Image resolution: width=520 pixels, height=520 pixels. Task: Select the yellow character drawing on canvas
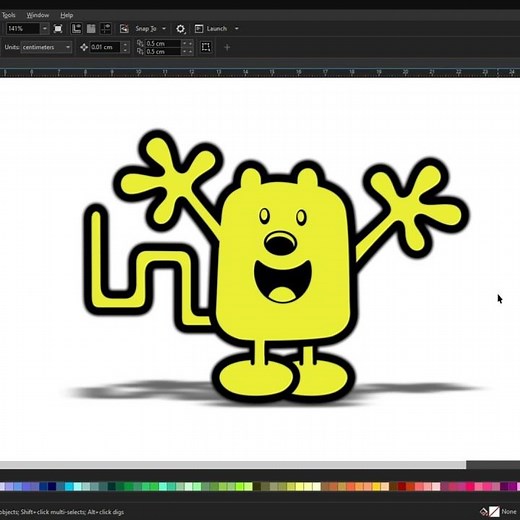click(x=283, y=267)
